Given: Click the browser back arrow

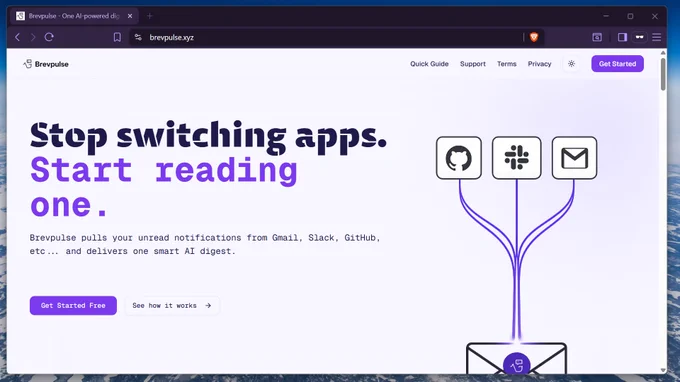Looking at the screenshot, I should pyautogui.click(x=17, y=37).
